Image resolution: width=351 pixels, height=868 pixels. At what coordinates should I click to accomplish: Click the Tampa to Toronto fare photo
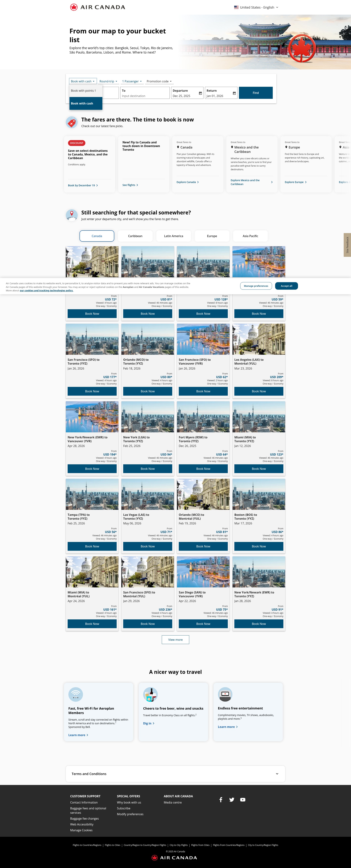pyautogui.click(x=92, y=494)
